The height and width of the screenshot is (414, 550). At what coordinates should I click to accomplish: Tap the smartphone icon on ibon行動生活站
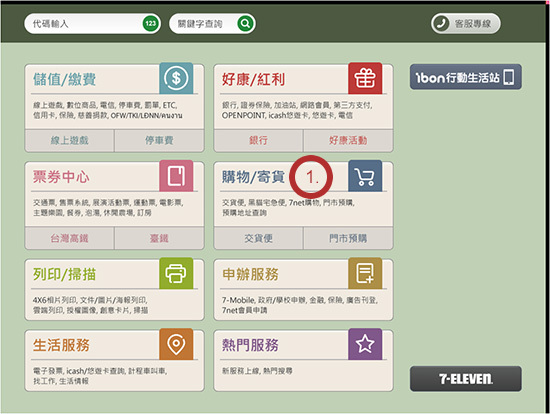coord(509,77)
